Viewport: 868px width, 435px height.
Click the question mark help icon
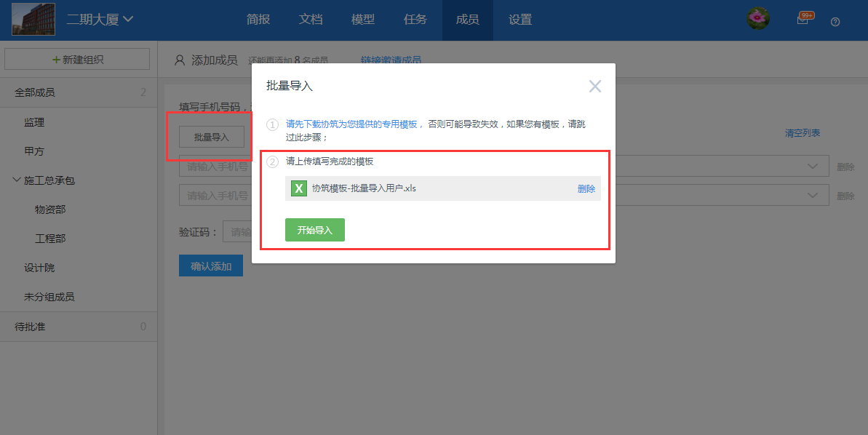[835, 22]
